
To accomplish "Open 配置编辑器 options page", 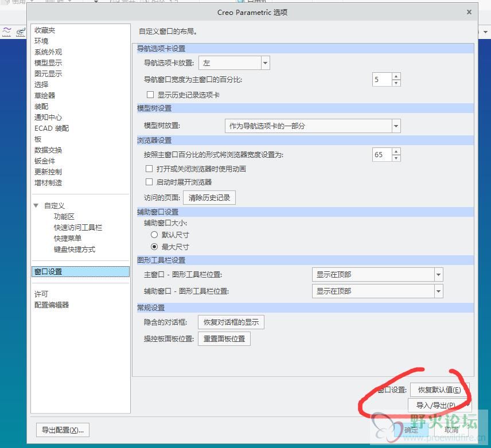I will tap(52, 305).
